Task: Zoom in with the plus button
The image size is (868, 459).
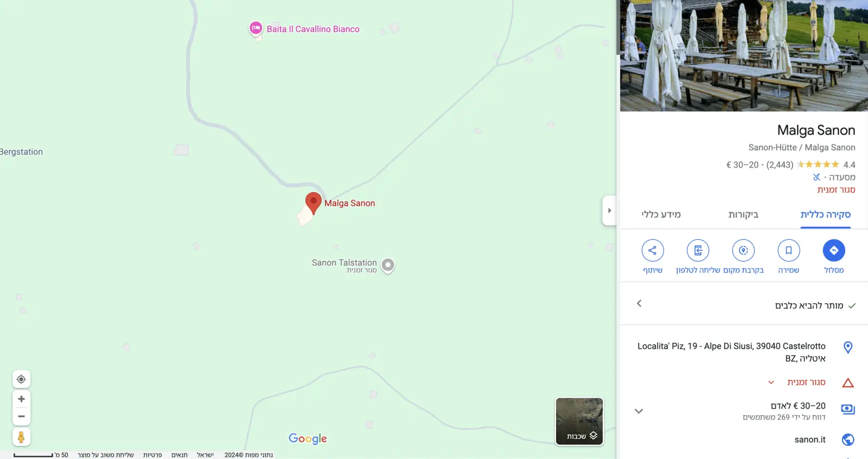Action: (x=21, y=399)
